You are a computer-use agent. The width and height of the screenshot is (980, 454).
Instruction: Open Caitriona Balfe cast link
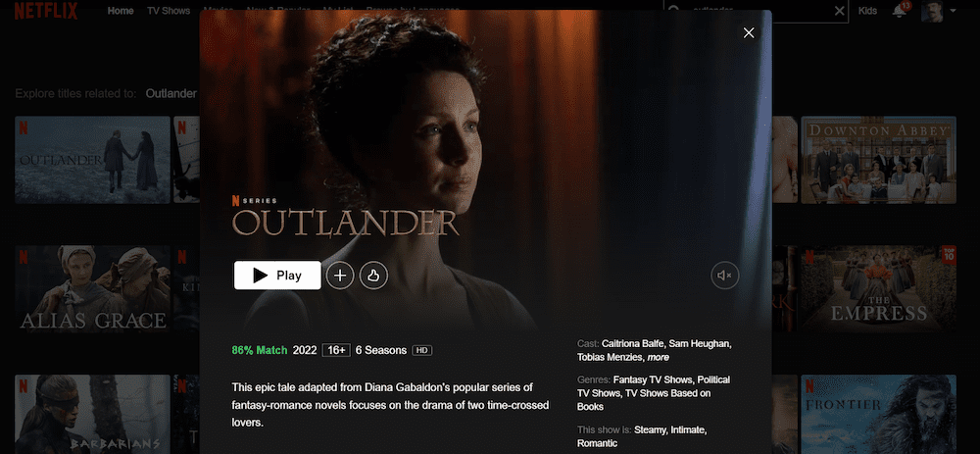coord(632,343)
